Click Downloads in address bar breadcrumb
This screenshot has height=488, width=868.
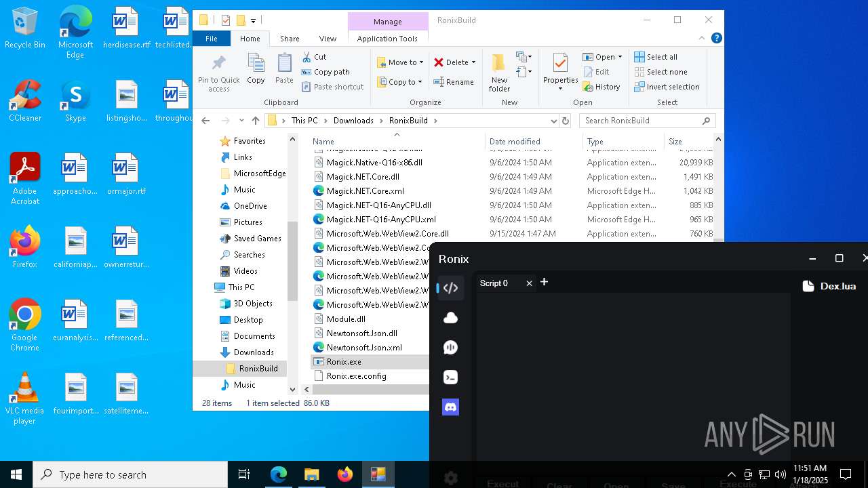[353, 121]
